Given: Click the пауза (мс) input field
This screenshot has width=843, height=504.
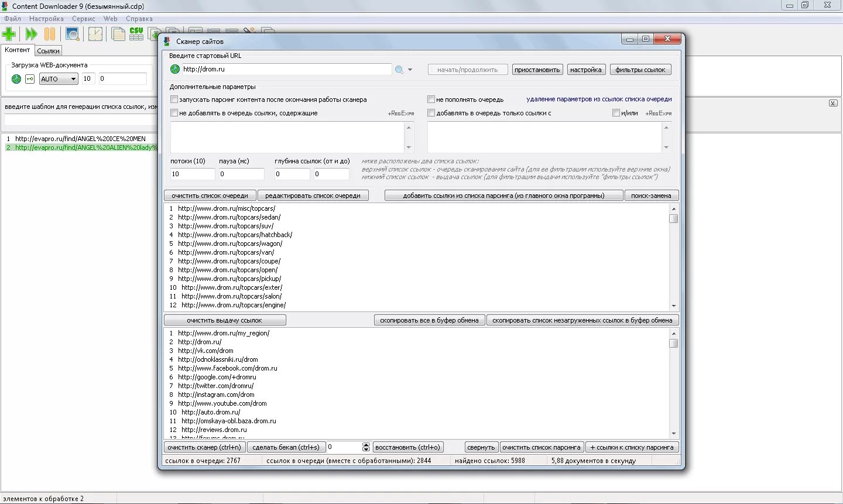Looking at the screenshot, I should 242,174.
